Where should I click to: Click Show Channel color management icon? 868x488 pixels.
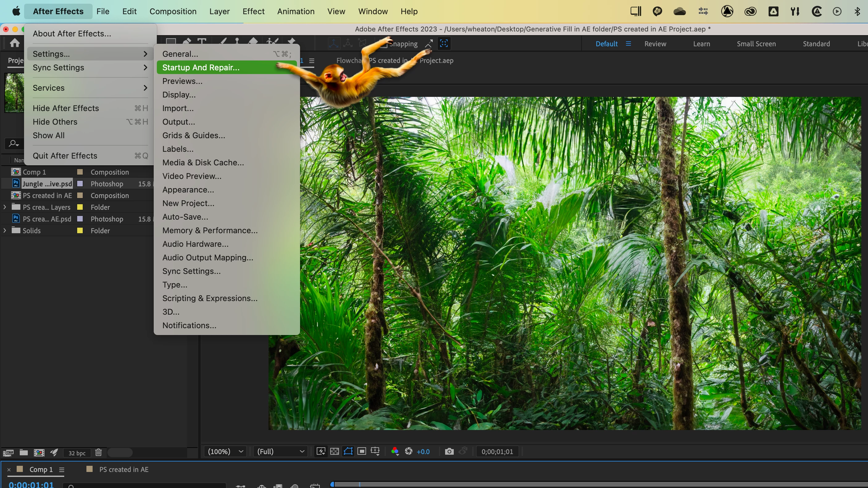[394, 451]
